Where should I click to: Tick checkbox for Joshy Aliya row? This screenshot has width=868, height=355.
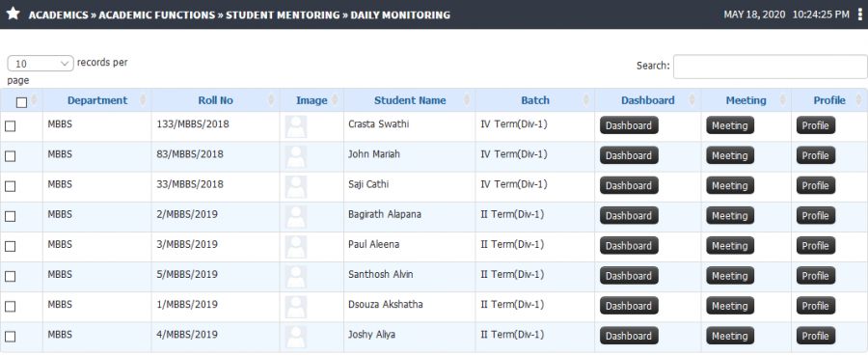10,336
